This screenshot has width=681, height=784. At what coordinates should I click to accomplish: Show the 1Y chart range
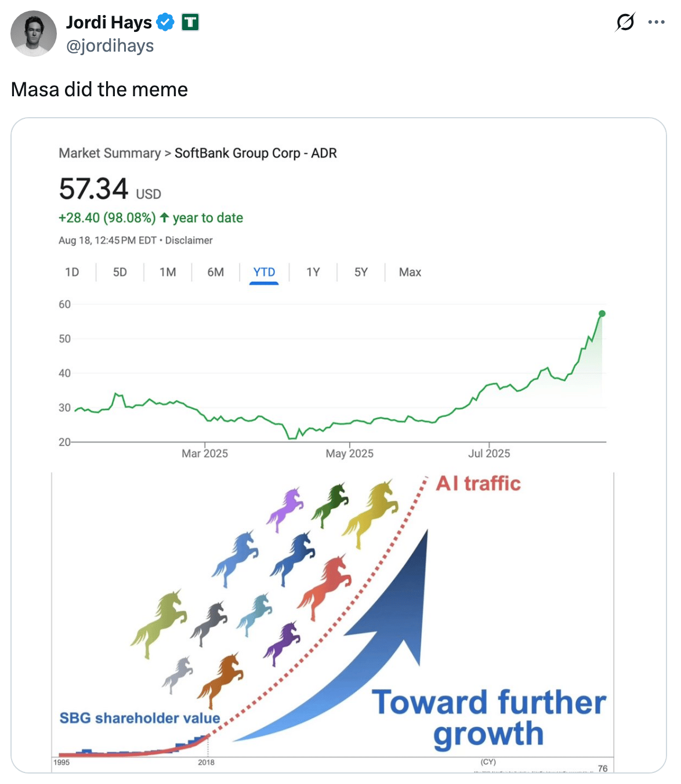pos(313,272)
